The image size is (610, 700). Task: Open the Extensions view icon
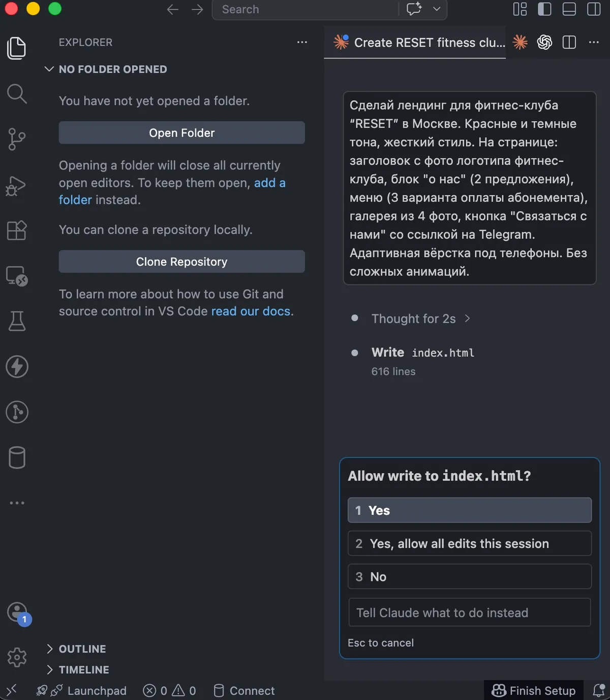(17, 230)
